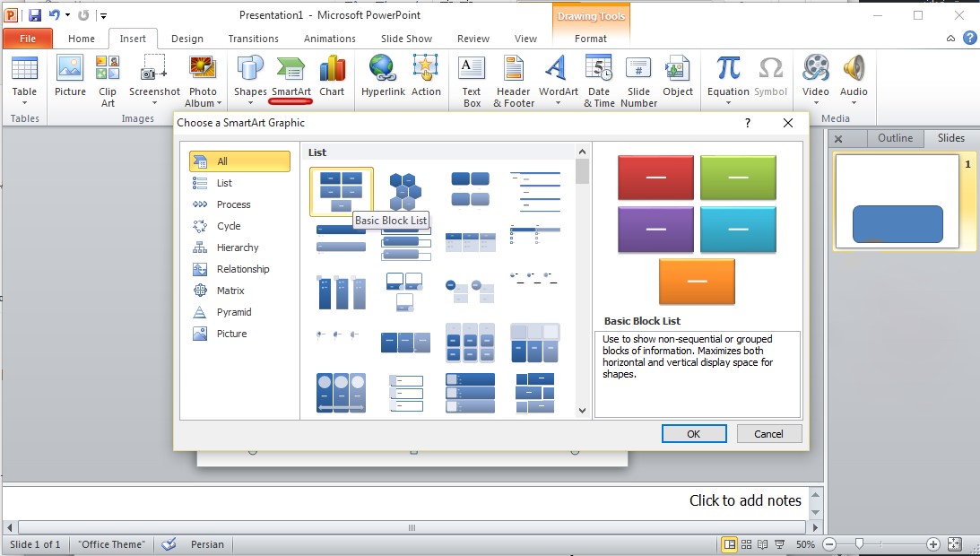
Task: Select the Cycle SmartArt category
Action: click(x=229, y=226)
